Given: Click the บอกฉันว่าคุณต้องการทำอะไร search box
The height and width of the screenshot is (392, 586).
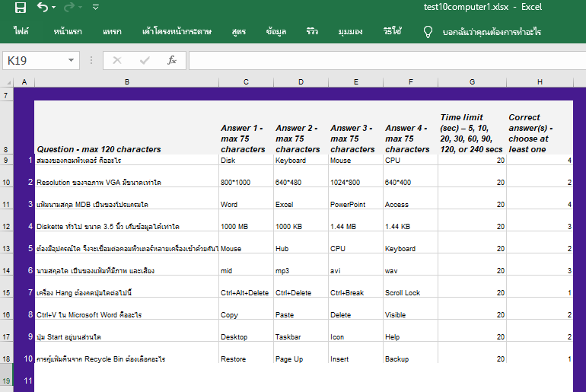Looking at the screenshot, I should [x=492, y=32].
